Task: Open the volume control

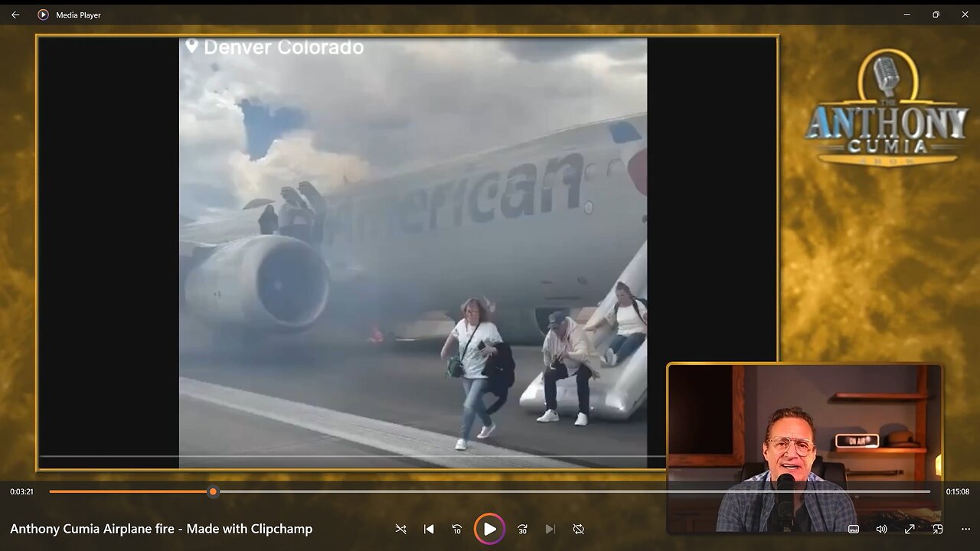Action: 881,529
